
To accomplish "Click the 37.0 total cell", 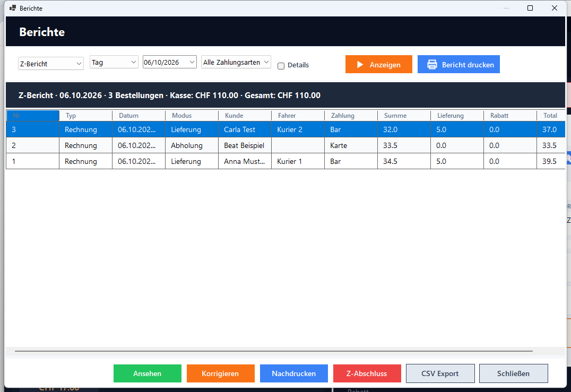I will pyautogui.click(x=551, y=129).
